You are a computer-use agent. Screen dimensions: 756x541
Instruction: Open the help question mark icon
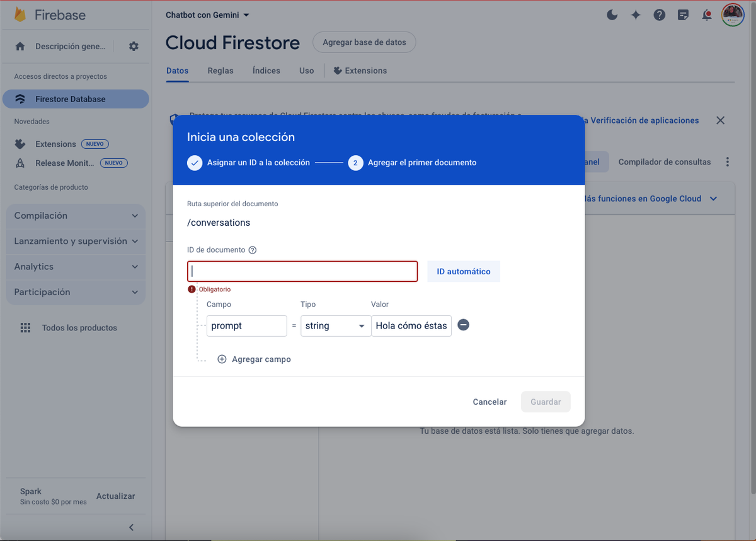coord(660,15)
